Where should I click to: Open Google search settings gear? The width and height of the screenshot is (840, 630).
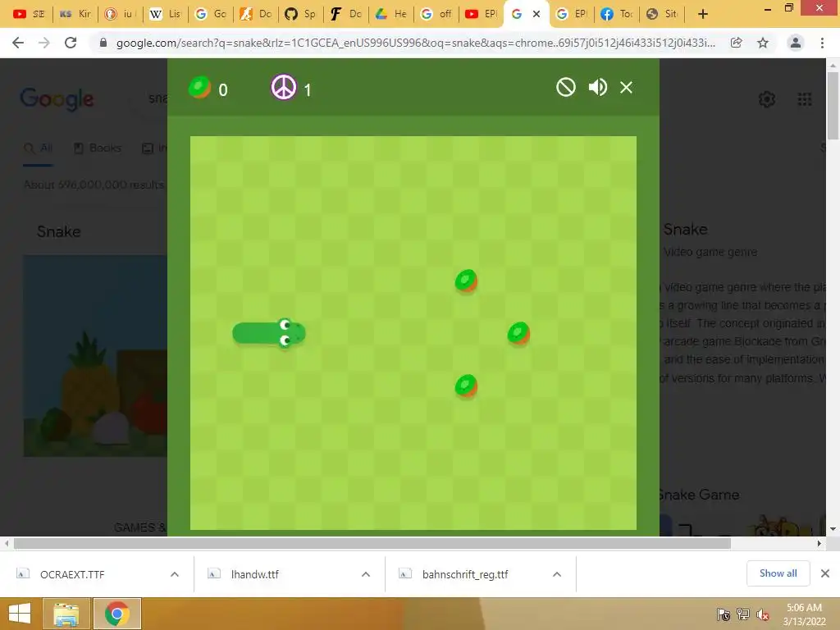tap(767, 99)
